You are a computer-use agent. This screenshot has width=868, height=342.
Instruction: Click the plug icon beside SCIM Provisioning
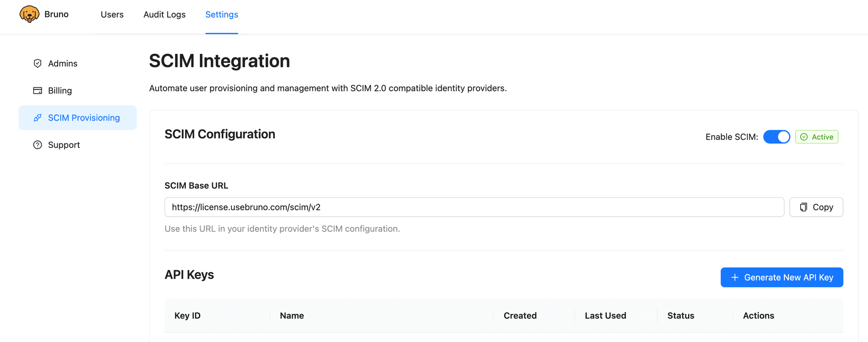click(38, 118)
